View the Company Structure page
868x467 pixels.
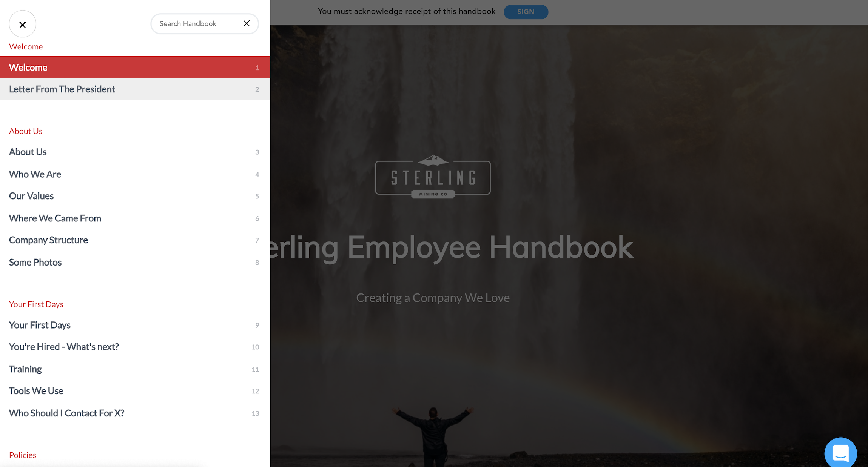[x=48, y=240]
